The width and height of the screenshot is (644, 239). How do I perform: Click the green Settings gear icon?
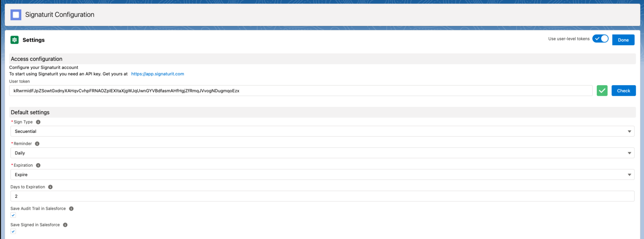pyautogui.click(x=14, y=40)
